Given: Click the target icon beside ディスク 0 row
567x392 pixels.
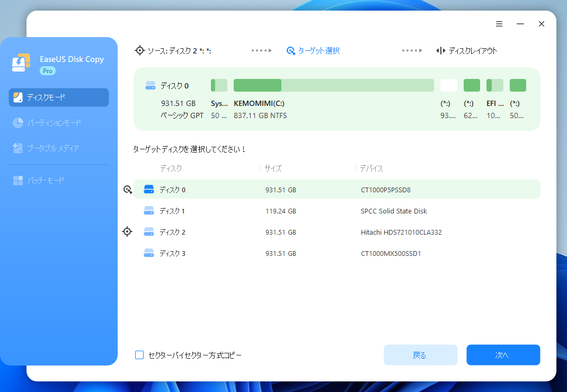Looking at the screenshot, I should (128, 190).
